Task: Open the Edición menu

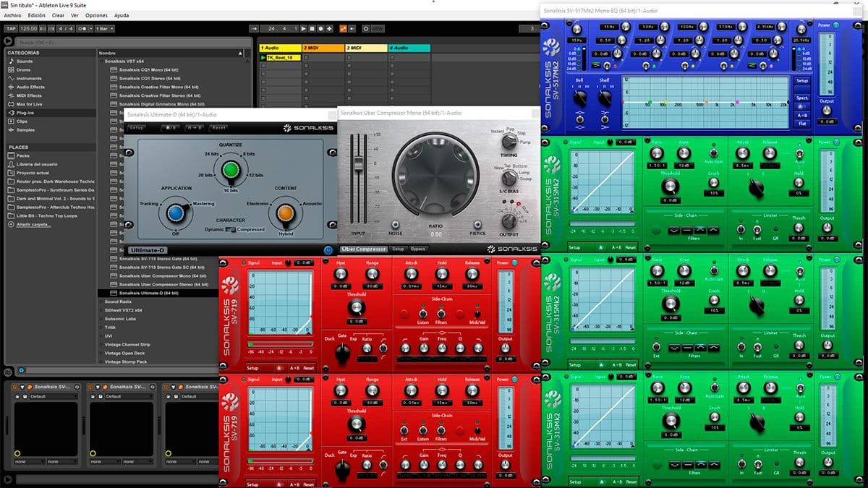Action: 36,15
